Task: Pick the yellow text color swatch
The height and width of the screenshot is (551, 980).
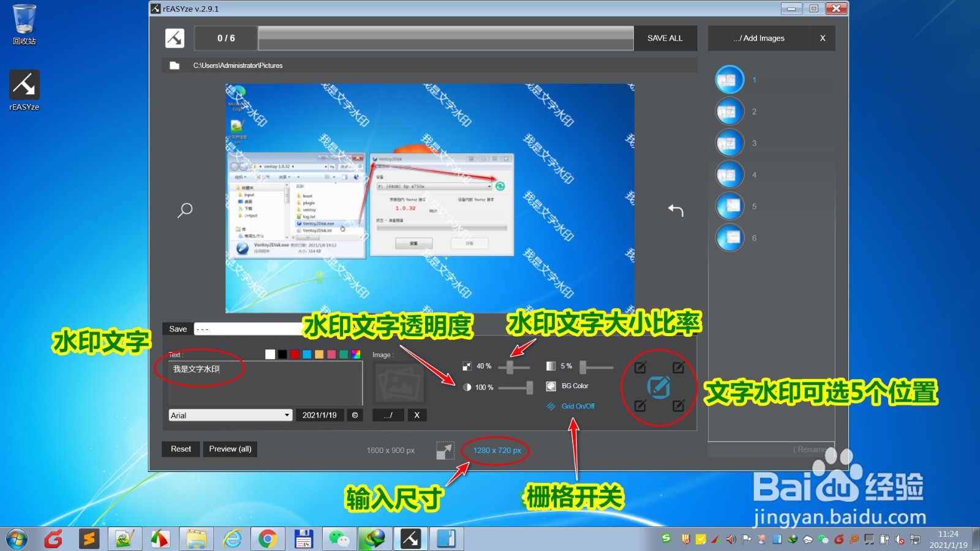Action: coord(319,354)
